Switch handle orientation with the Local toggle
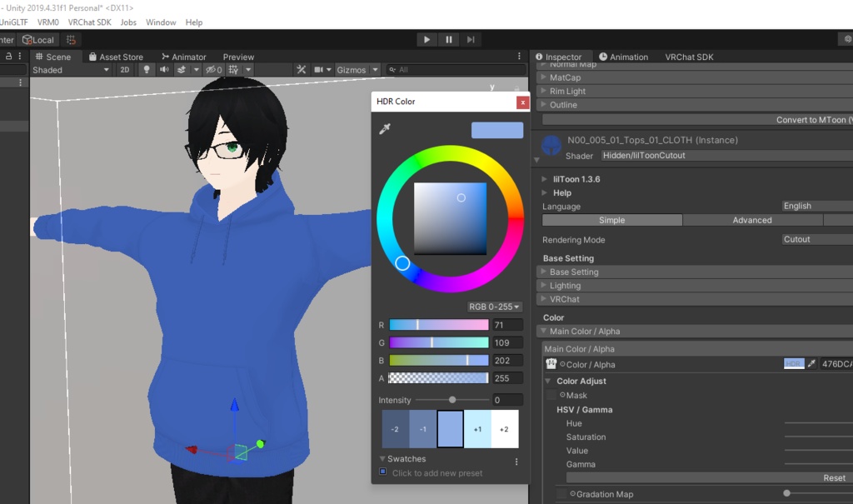 37,39
